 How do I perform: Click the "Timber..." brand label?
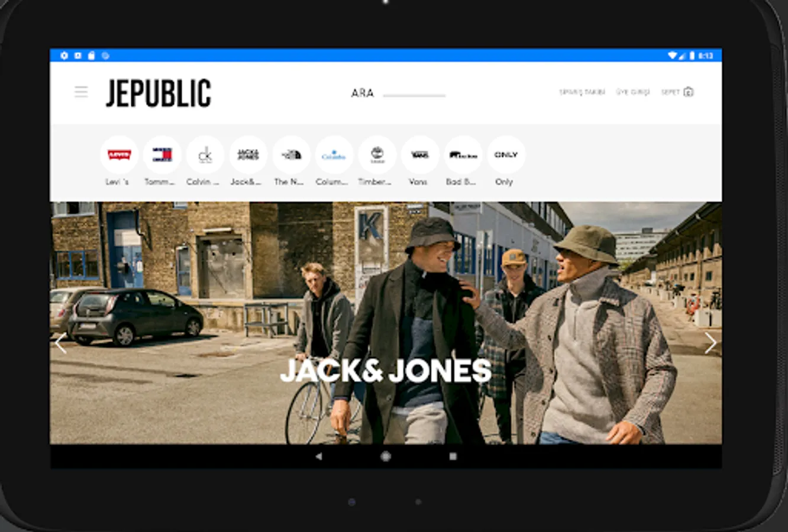(x=374, y=182)
